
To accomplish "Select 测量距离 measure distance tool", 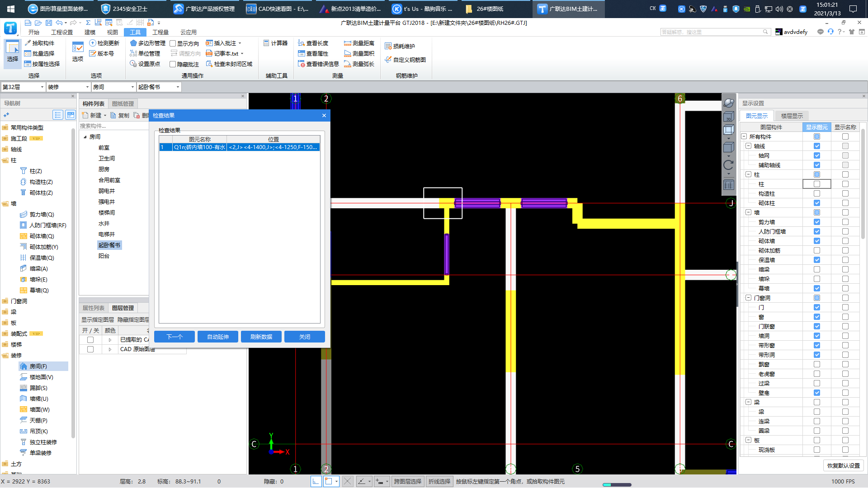I will [359, 43].
